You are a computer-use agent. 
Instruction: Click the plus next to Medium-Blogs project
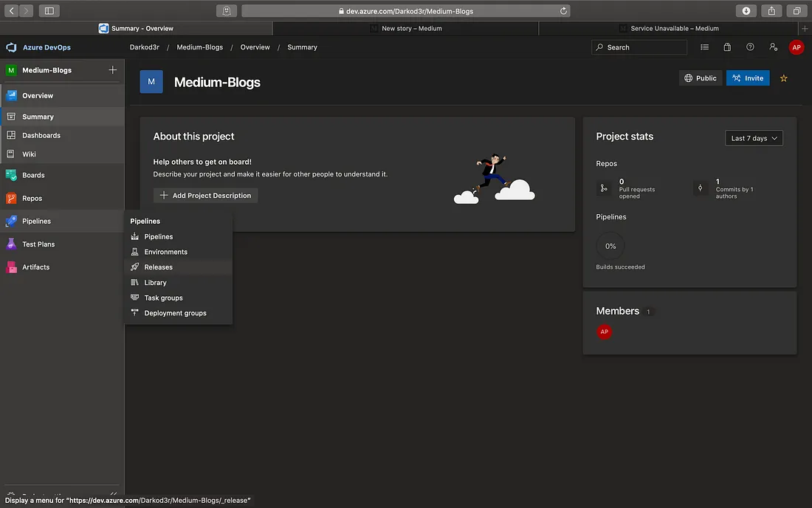(112, 70)
